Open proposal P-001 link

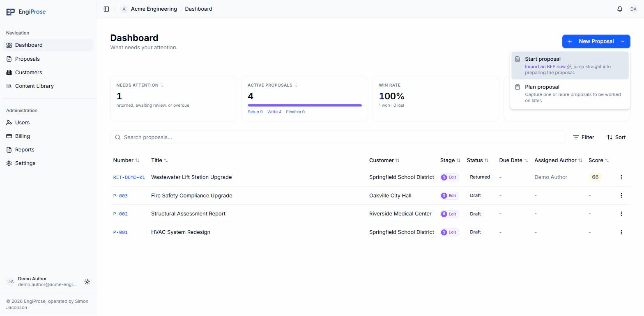click(x=120, y=232)
